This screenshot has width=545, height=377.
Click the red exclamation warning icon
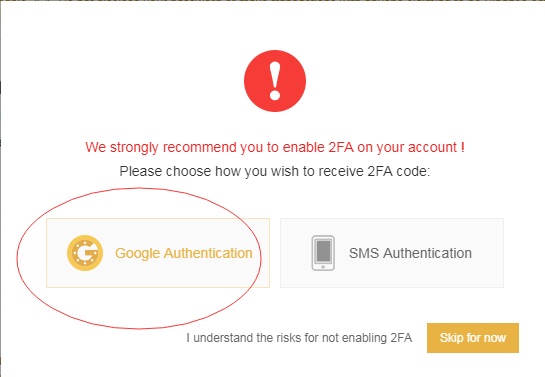[275, 81]
